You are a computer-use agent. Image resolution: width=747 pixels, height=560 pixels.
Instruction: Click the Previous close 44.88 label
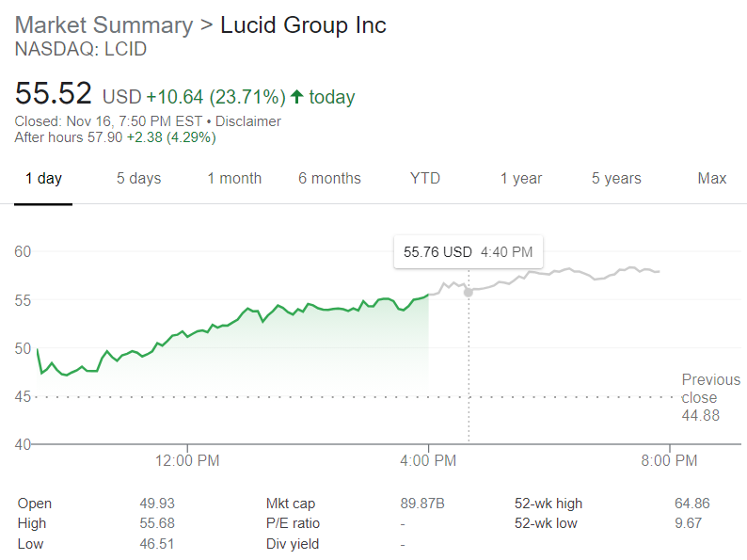(710, 397)
